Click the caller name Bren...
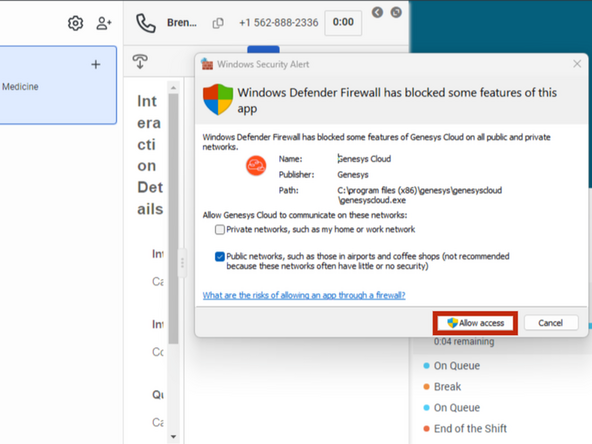 [x=182, y=23]
